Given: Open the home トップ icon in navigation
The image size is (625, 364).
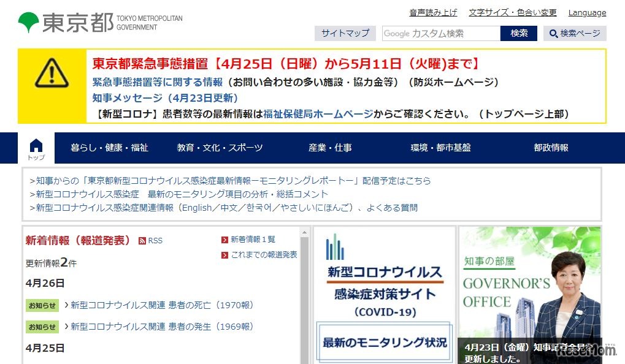Looking at the screenshot, I should (36, 148).
